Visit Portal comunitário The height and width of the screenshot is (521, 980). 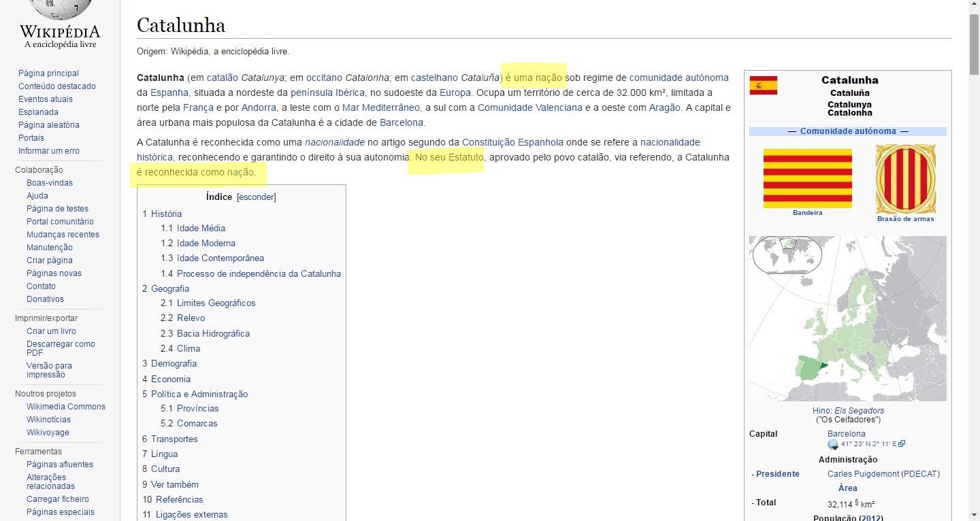point(60,221)
